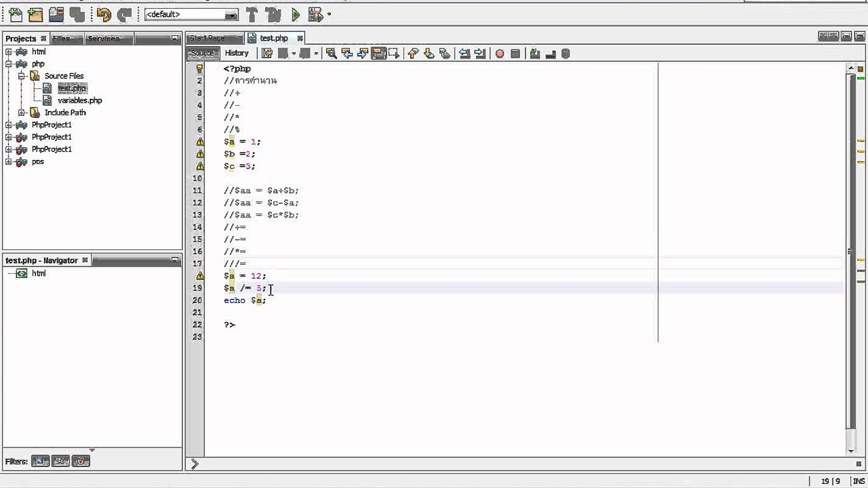Click the vertical scrollbar up arrow
Viewport: 868px width, 488px height.
[851, 68]
